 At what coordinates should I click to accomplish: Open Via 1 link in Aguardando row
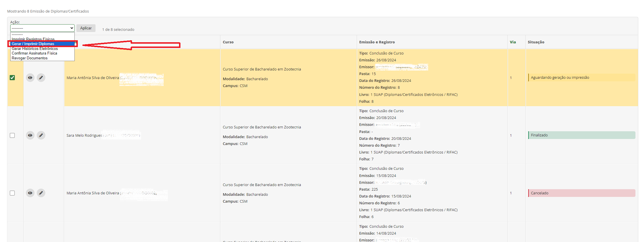point(511,78)
